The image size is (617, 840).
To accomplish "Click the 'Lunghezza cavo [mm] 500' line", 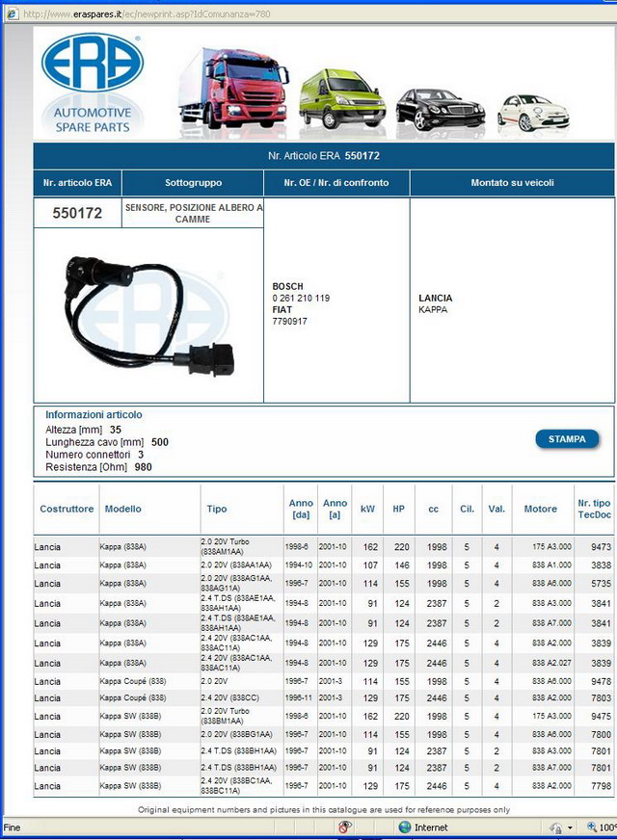I will (107, 442).
